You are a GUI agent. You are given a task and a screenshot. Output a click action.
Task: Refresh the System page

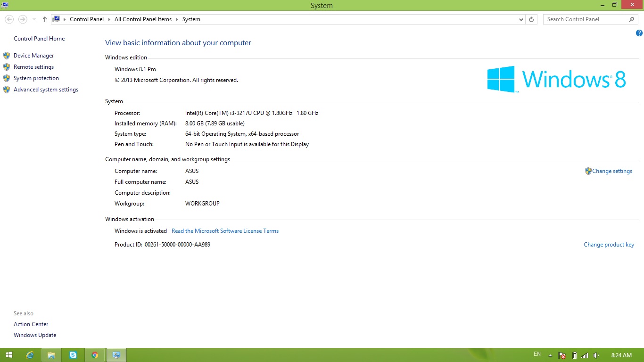(x=531, y=19)
